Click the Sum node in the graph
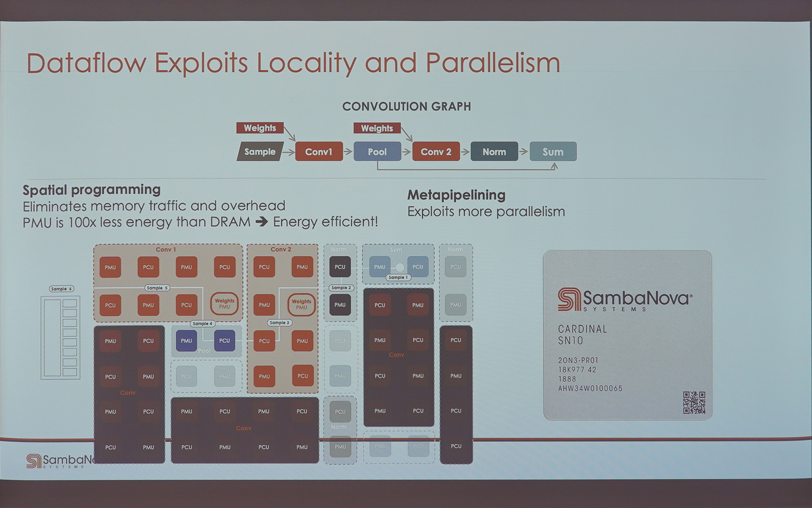This screenshot has width=812, height=508. pos(553,152)
